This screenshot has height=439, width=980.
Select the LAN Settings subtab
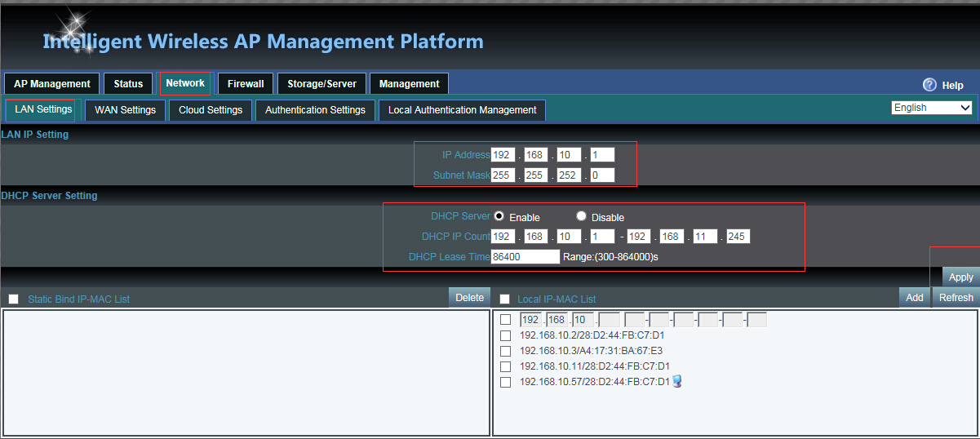pos(44,109)
